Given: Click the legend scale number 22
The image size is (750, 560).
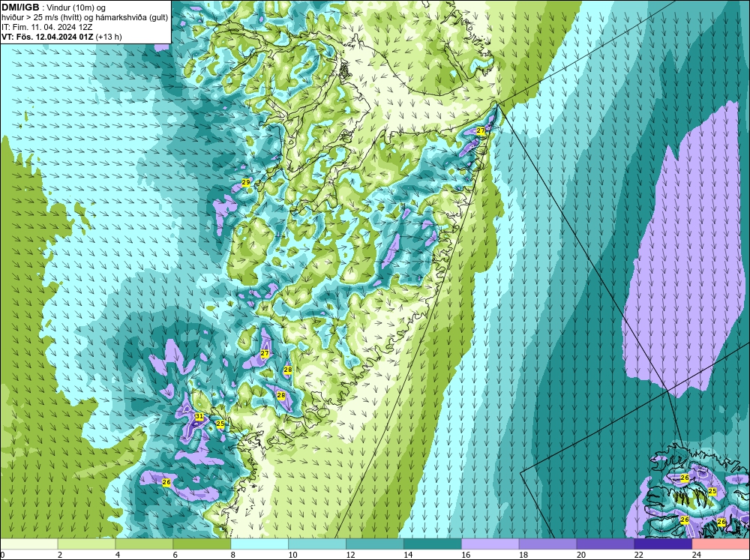Looking at the screenshot, I should [639, 555].
